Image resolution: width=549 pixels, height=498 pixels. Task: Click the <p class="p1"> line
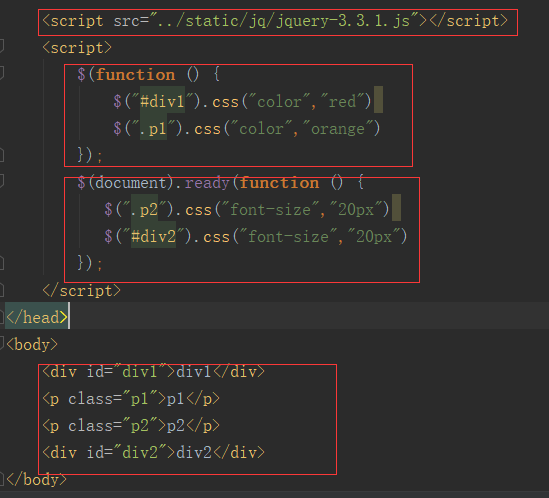131,399
